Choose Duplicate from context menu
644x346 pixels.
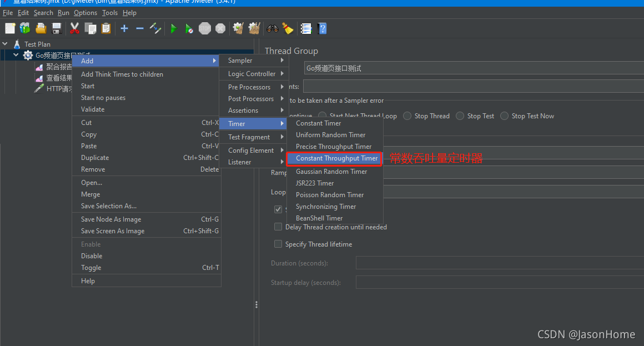(146, 158)
